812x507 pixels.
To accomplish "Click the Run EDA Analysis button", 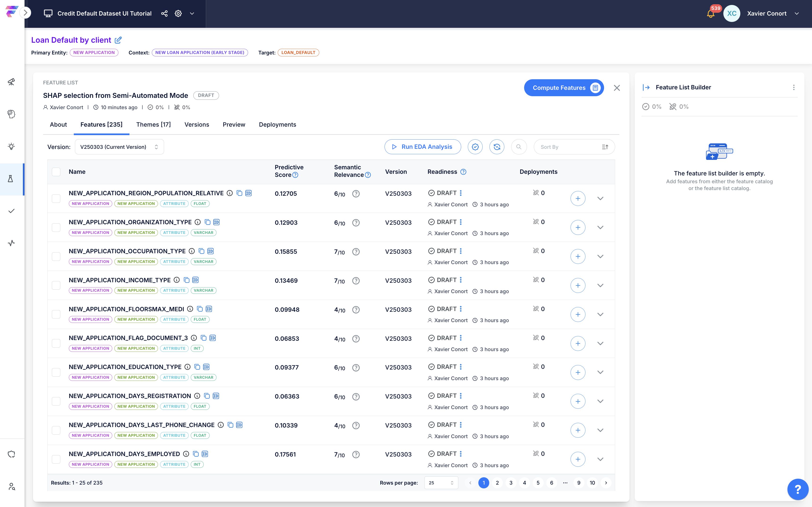I will click(423, 147).
